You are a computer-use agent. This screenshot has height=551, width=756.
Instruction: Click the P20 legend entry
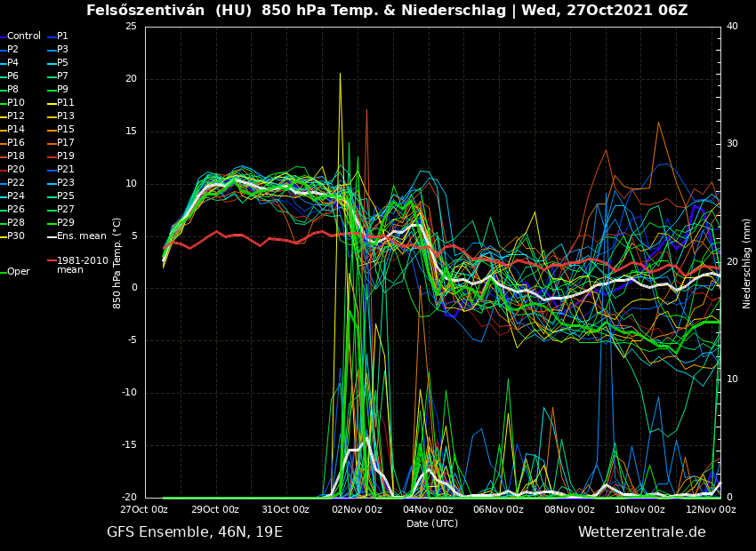click(x=16, y=170)
